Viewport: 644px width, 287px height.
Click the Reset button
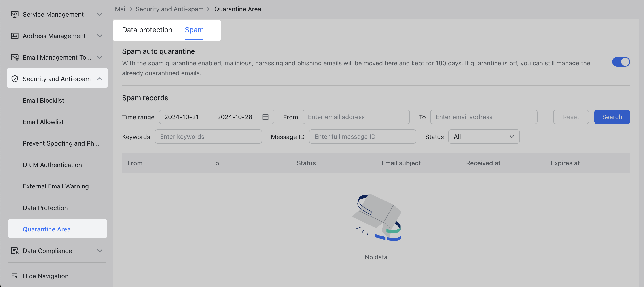[571, 117]
